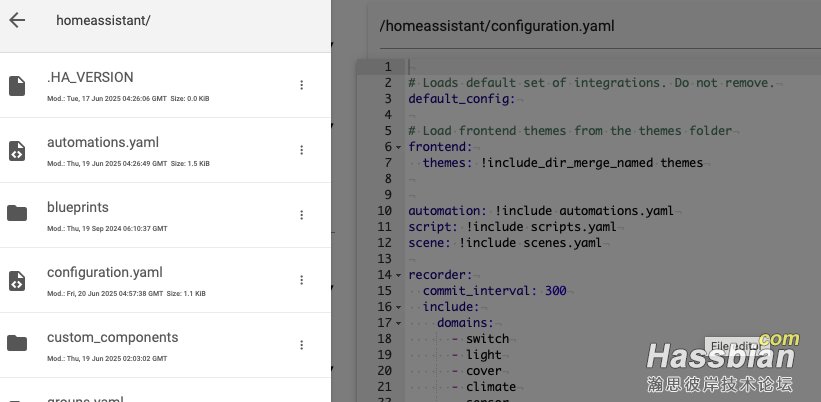Collapse the include block fold arrow on line 16
The height and width of the screenshot is (402, 821).
pyautogui.click(x=398, y=307)
